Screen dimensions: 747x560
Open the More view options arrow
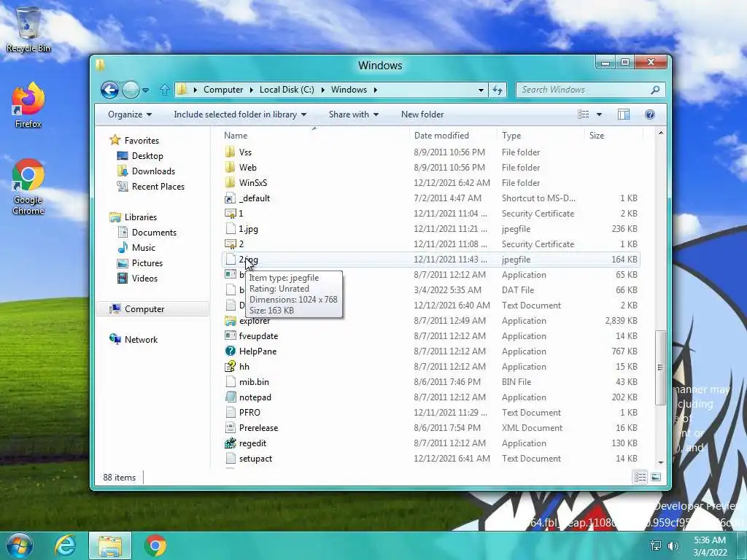[x=600, y=114]
